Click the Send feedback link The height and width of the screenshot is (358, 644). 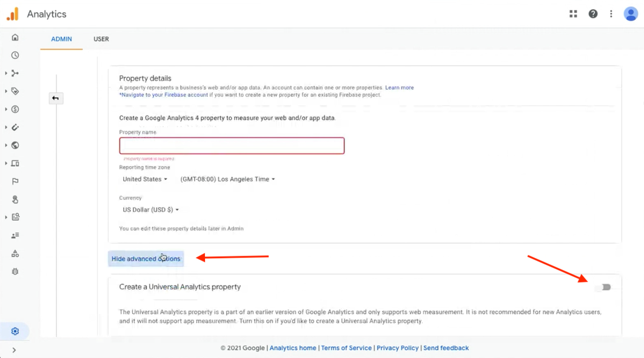click(446, 348)
